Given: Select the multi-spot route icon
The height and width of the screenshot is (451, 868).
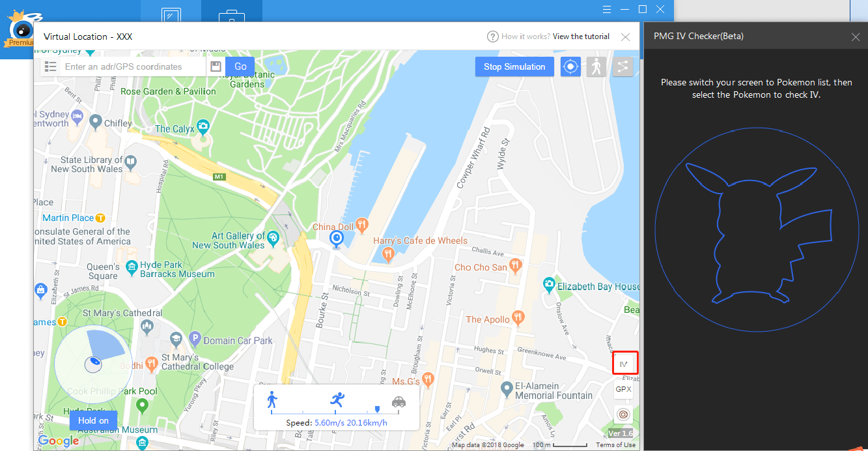Looking at the screenshot, I should click(623, 66).
